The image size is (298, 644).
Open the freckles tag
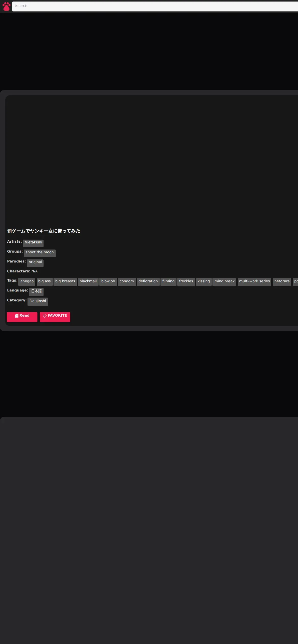tap(186, 282)
